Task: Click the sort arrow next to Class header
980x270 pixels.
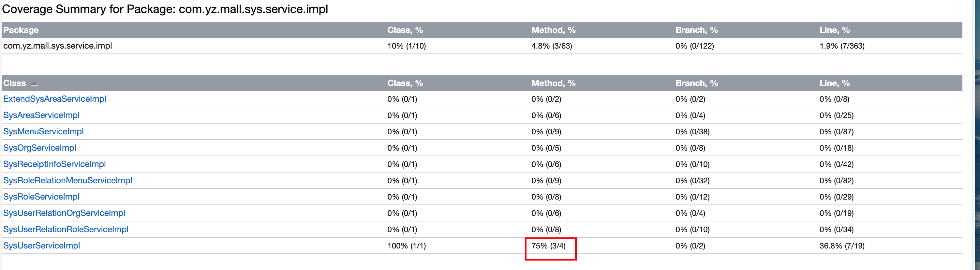Action: click(x=34, y=84)
